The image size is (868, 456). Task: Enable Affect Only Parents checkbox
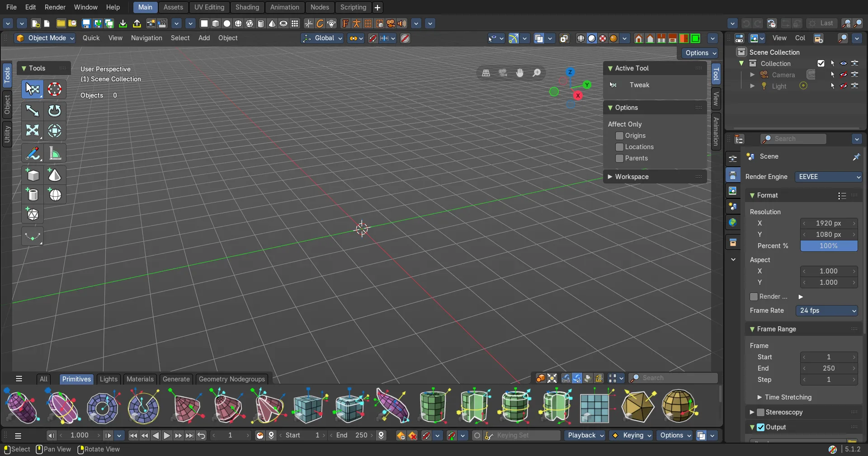pos(619,158)
